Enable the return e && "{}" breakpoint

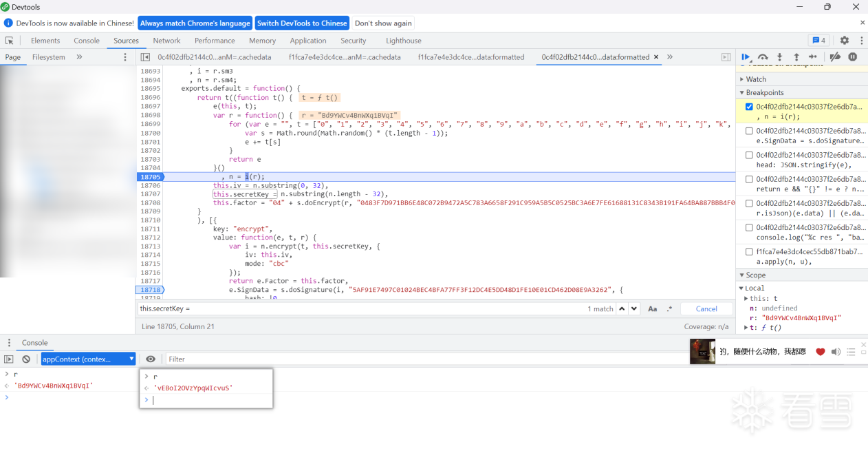749,179
